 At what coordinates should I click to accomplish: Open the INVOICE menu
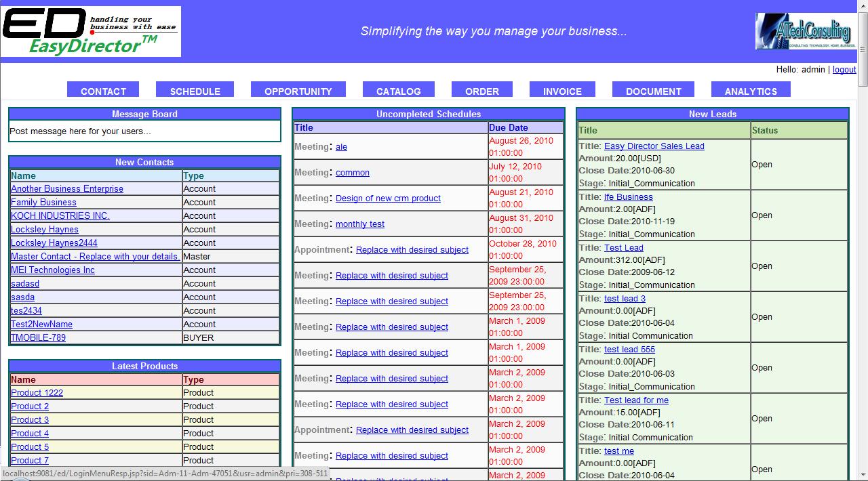click(562, 91)
